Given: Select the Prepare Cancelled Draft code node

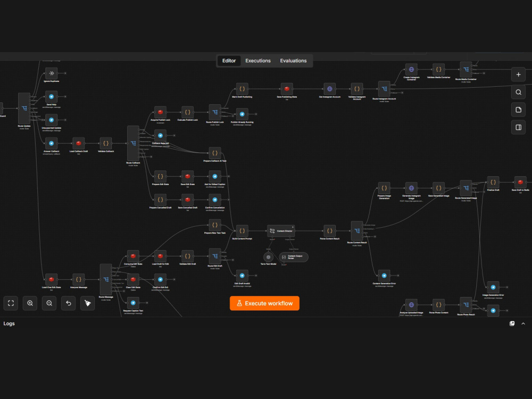Looking at the screenshot, I should click(160, 200).
